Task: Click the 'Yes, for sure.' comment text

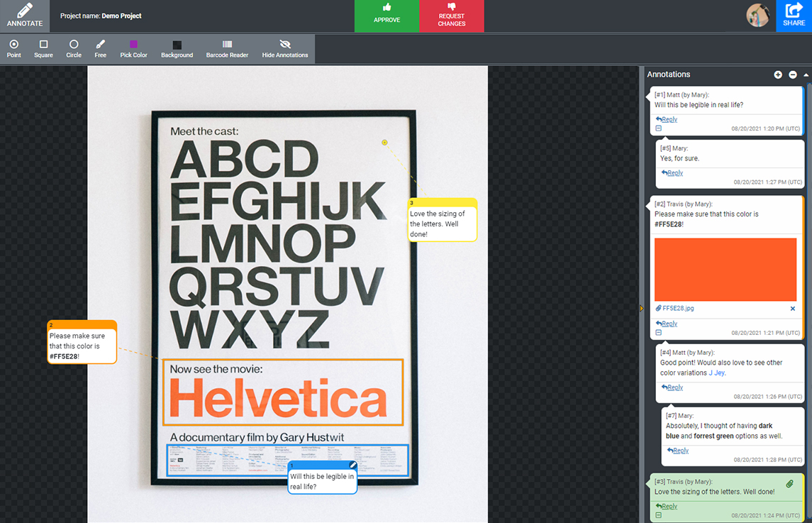Action: click(x=679, y=159)
